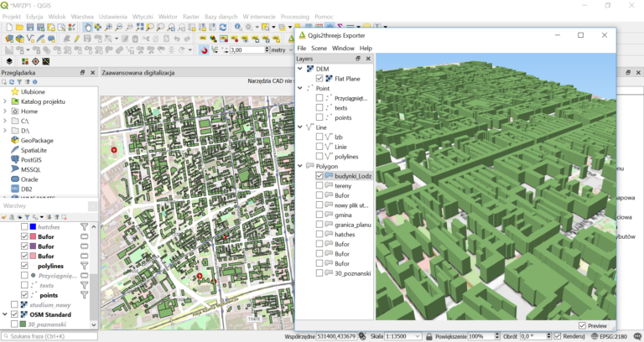The width and height of the screenshot is (644, 342).
Task: Open the metry units dropdown
Action: pos(282,50)
